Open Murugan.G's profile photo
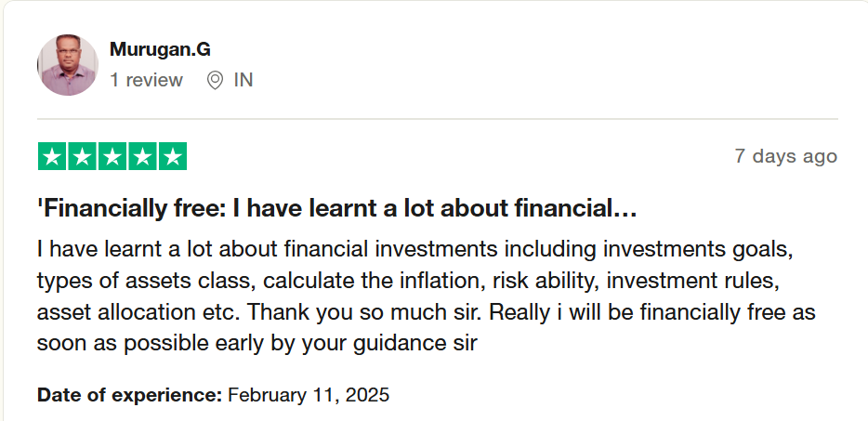The width and height of the screenshot is (868, 421). (x=67, y=65)
